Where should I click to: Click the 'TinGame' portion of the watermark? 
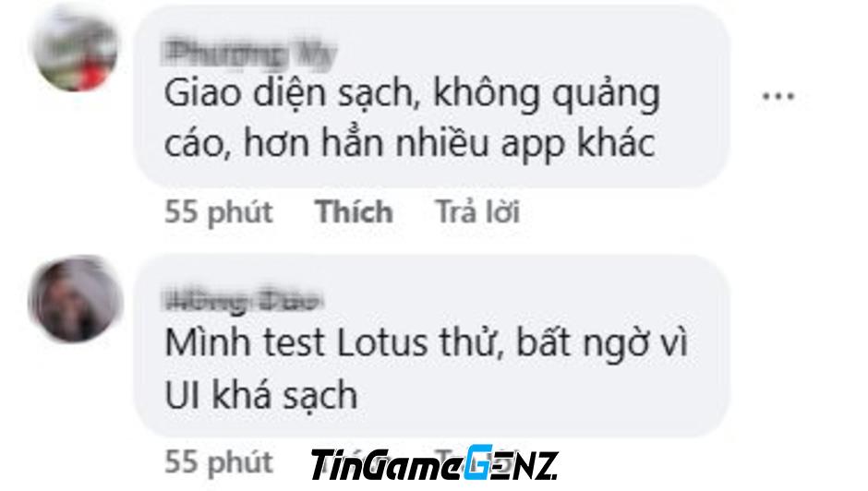(385, 465)
